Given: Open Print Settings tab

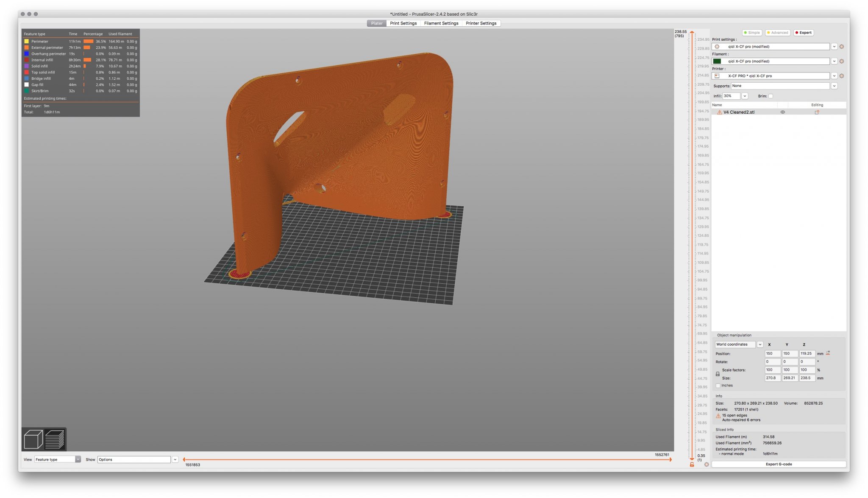Looking at the screenshot, I should [x=403, y=23].
